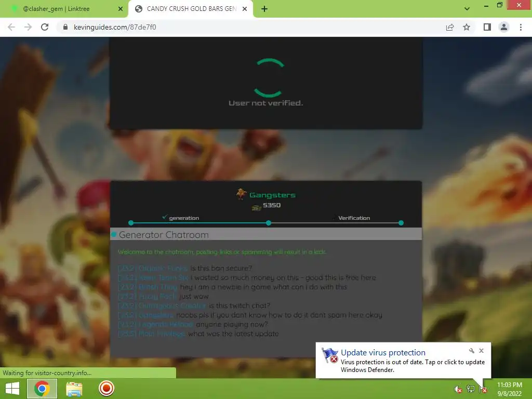Click the share page icon

pos(450,27)
